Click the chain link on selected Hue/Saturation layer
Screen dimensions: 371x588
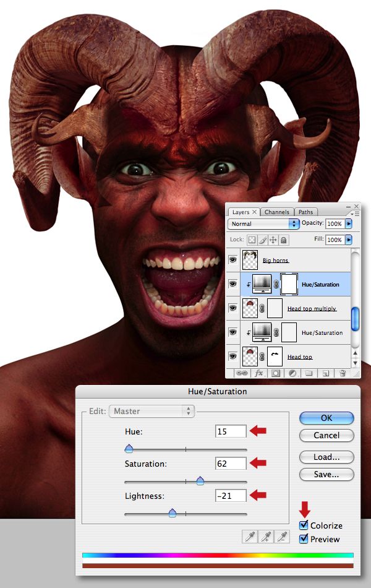click(x=276, y=284)
